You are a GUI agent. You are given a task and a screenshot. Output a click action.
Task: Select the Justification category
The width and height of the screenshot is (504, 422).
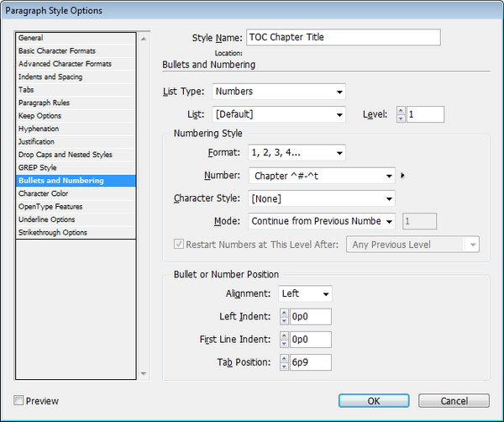point(76,141)
